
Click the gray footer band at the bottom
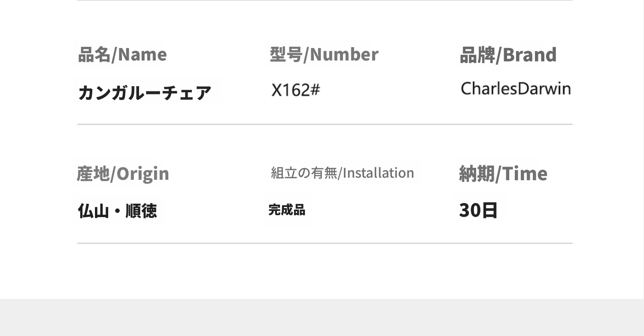click(322, 318)
